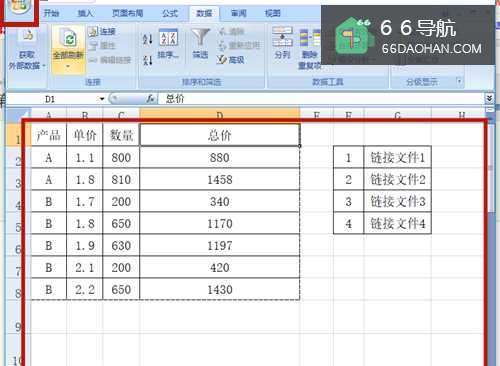Click the insert function fx button
500x366 pixels.
(151, 99)
